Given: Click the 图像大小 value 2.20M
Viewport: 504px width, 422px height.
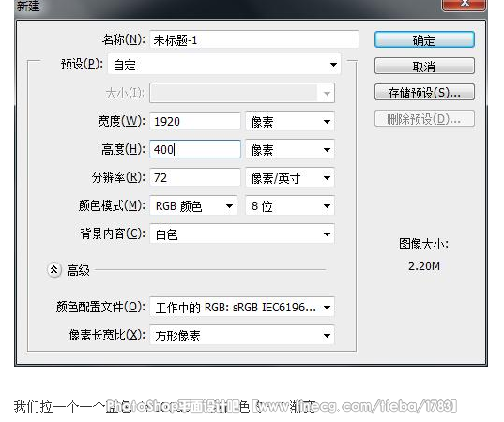Looking at the screenshot, I should [424, 266].
